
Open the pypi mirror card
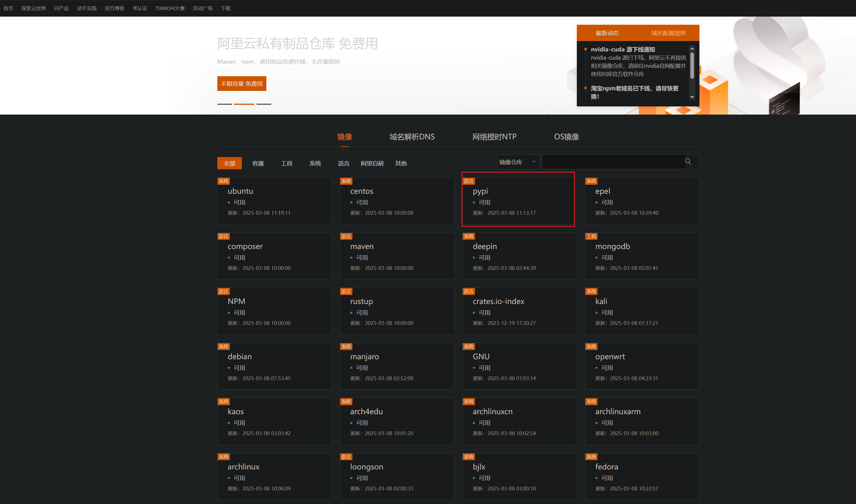point(518,199)
